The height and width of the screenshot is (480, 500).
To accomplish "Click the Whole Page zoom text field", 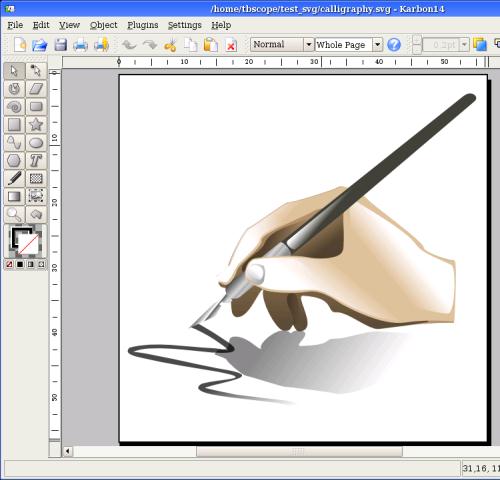I will [x=344, y=44].
